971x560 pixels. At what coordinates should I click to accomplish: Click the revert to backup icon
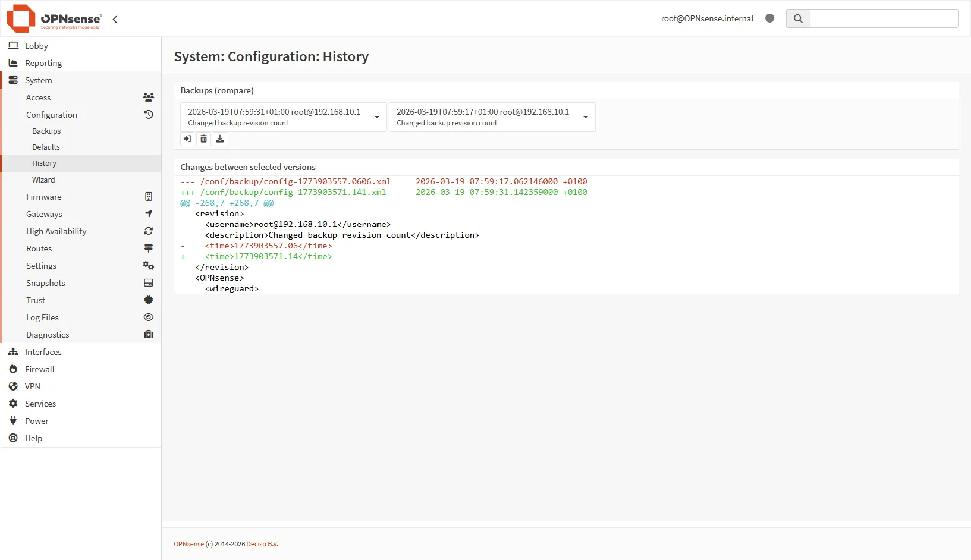tap(187, 139)
